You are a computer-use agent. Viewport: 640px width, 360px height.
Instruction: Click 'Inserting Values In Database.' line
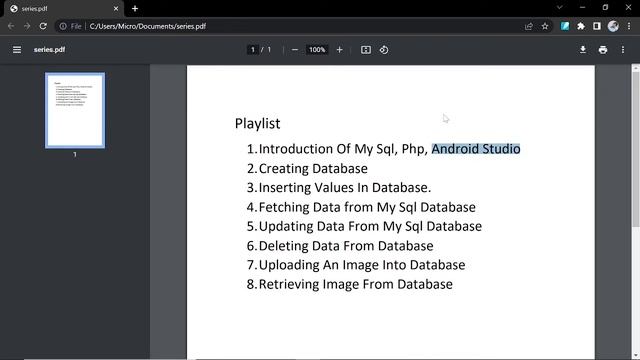pos(345,188)
